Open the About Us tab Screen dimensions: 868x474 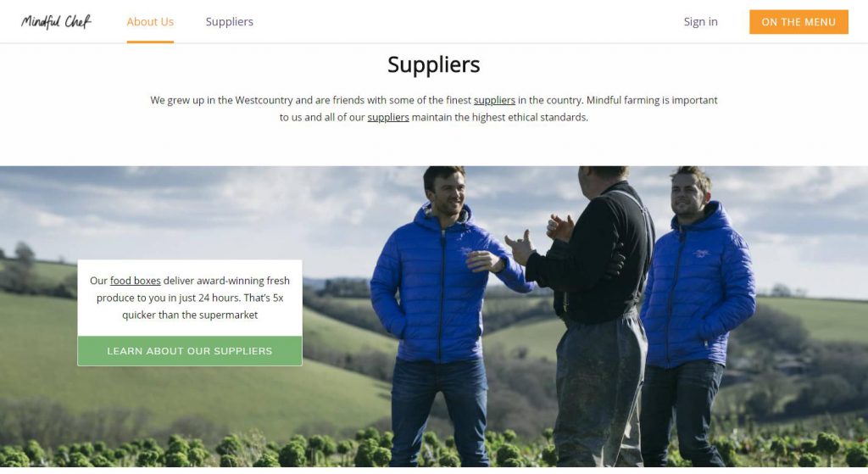click(150, 21)
